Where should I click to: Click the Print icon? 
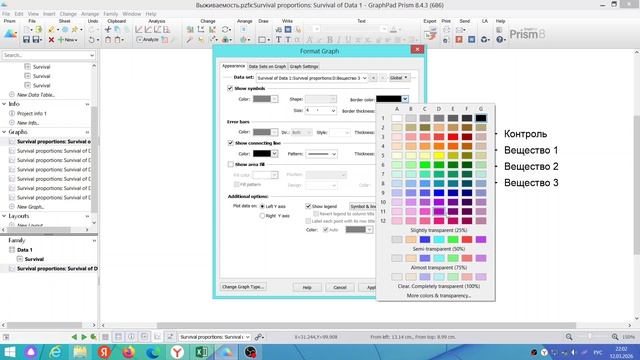coord(447,29)
